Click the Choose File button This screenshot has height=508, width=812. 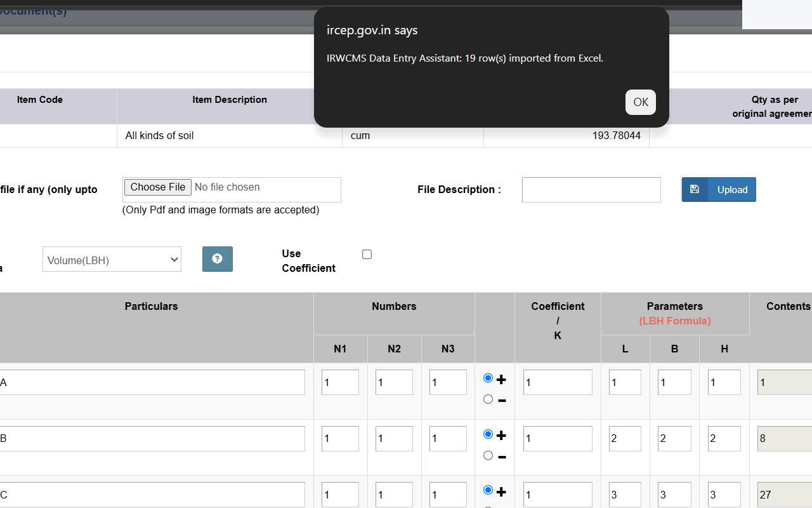click(x=158, y=187)
